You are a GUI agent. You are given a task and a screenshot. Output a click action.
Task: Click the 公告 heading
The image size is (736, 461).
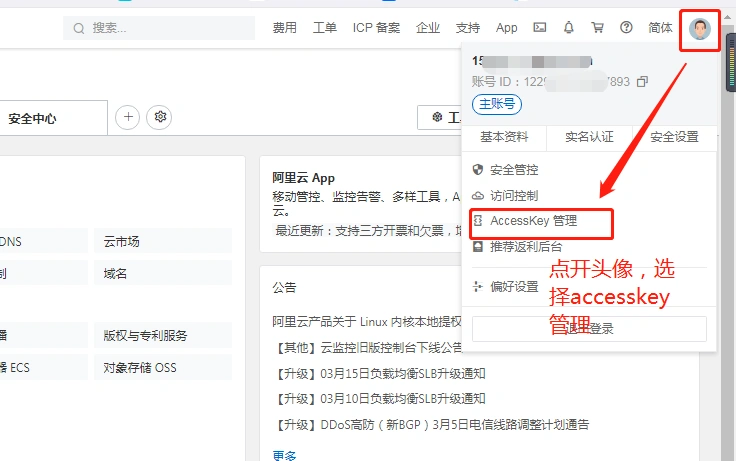point(284,287)
